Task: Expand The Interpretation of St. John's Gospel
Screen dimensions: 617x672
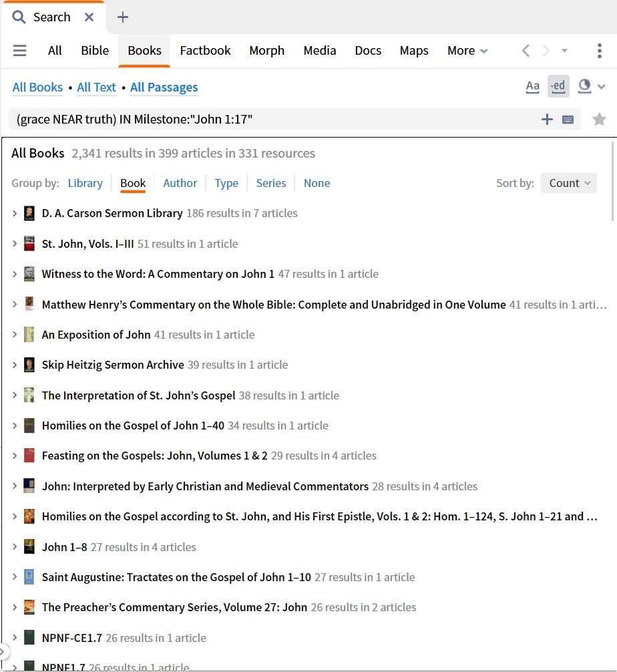Action: (x=15, y=395)
